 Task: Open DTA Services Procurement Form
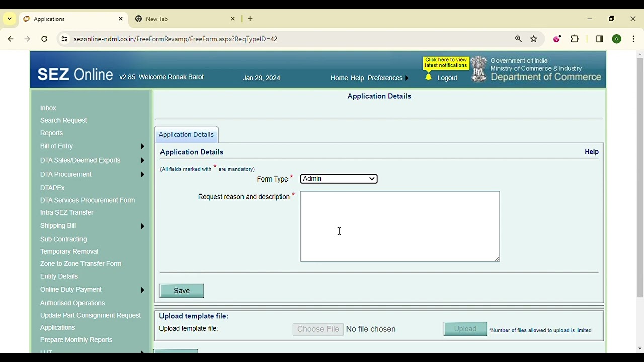pos(88,200)
